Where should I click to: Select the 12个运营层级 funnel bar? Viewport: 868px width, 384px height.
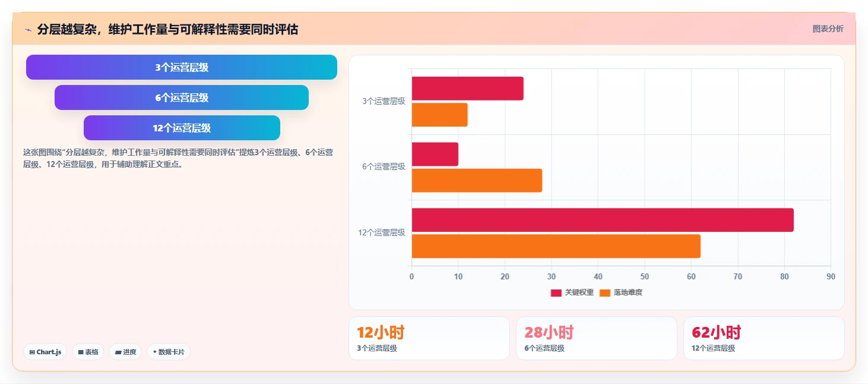point(182,128)
